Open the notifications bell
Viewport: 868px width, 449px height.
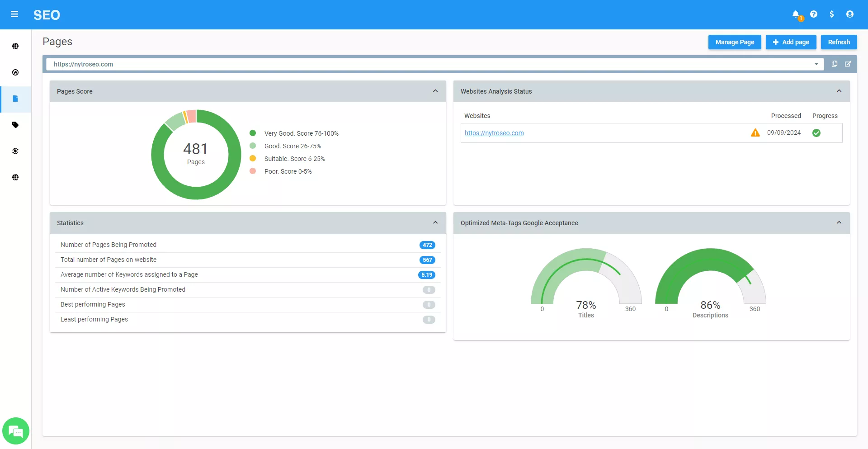tap(796, 14)
